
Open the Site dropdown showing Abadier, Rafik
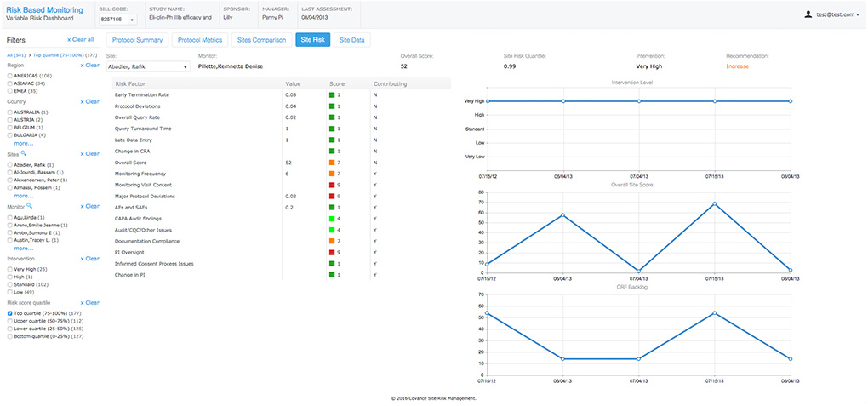pos(148,66)
